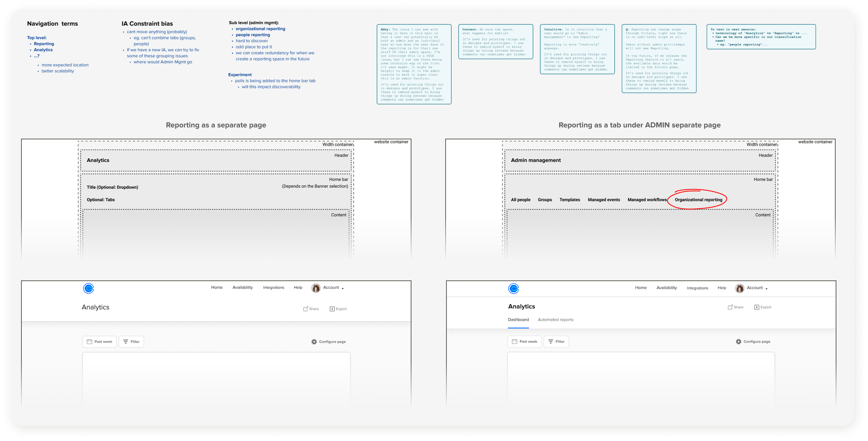Click the Export icon in left Analytics mockup
This screenshot has height=441, width=868.
click(332, 309)
